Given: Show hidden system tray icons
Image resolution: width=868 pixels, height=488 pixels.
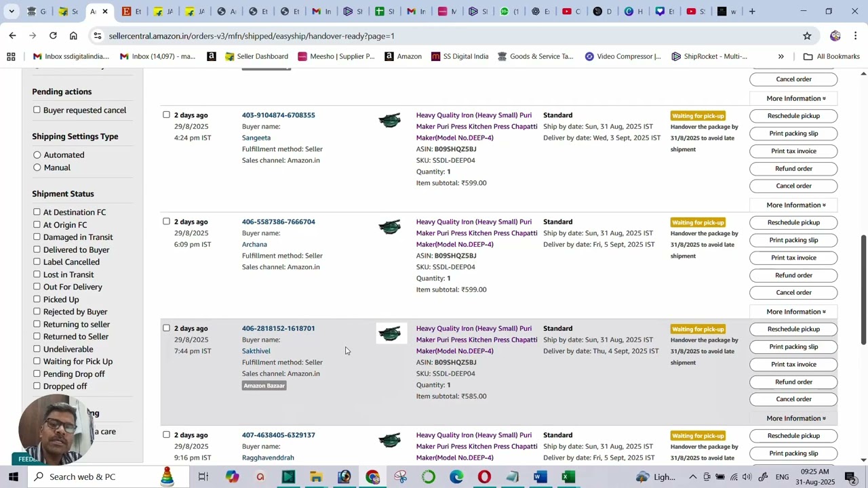Looking at the screenshot, I should coord(692,476).
